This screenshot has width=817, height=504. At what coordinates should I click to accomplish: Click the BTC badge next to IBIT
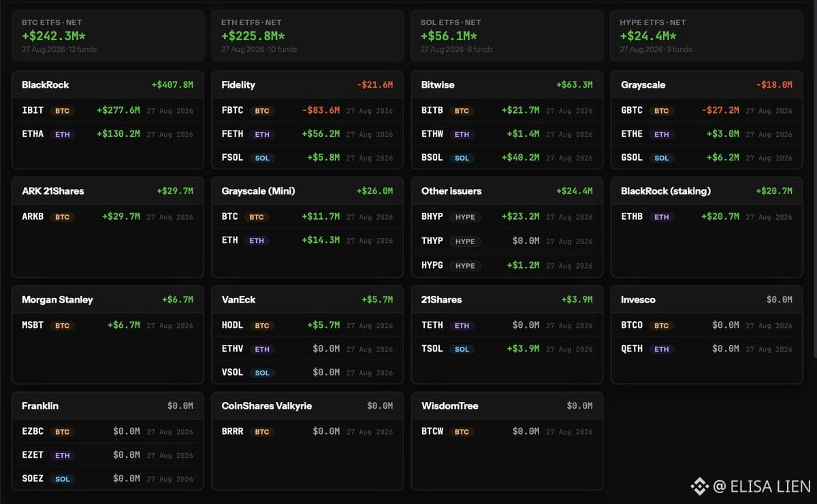(63, 111)
